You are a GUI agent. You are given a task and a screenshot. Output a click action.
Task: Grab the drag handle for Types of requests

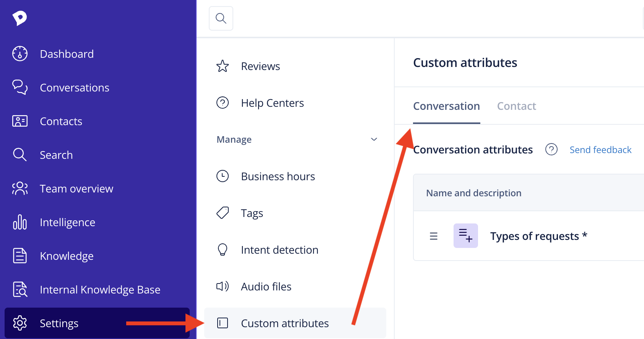[434, 236]
